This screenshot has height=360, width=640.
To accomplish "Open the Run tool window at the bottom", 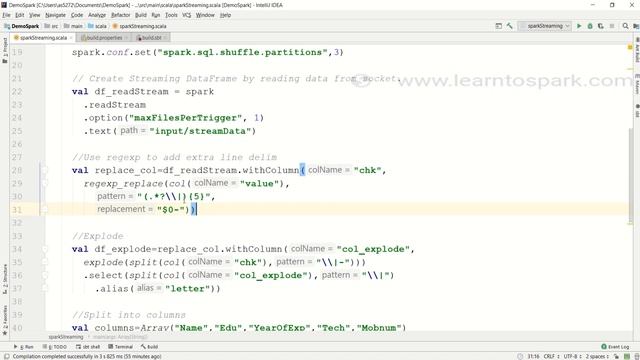I will [x=24, y=347].
